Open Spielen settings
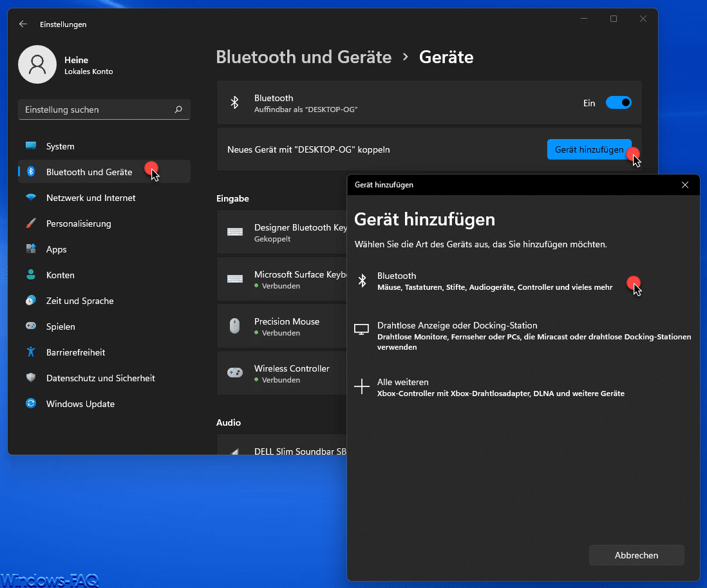The width and height of the screenshot is (707, 588). pos(104,327)
